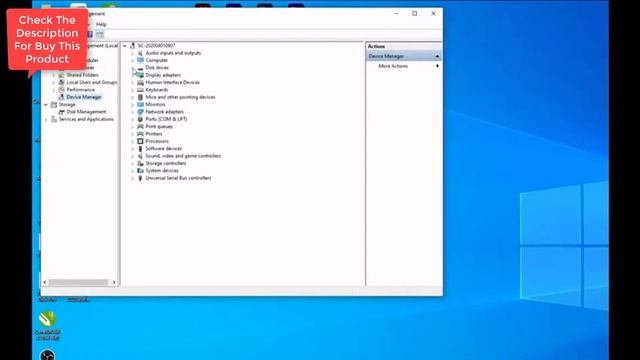
Task: Click the Monitors category icon
Action: tap(140, 104)
